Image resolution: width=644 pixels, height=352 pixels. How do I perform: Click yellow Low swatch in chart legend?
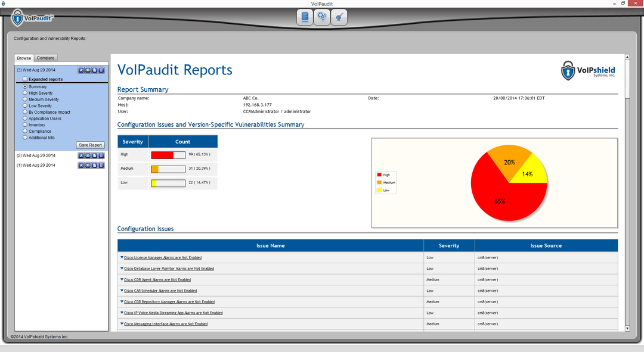(x=379, y=191)
